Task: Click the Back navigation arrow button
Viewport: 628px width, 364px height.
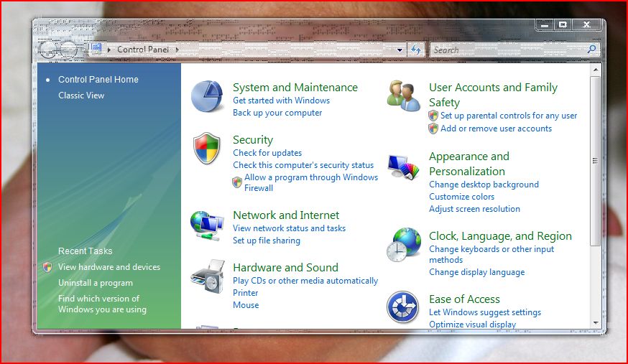Action: pos(48,50)
